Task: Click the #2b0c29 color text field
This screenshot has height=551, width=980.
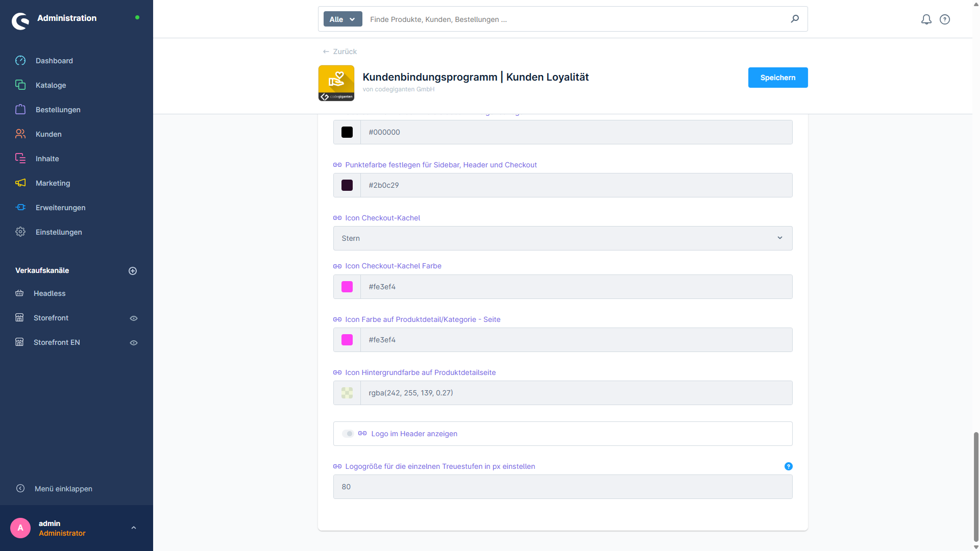Action: click(x=576, y=185)
